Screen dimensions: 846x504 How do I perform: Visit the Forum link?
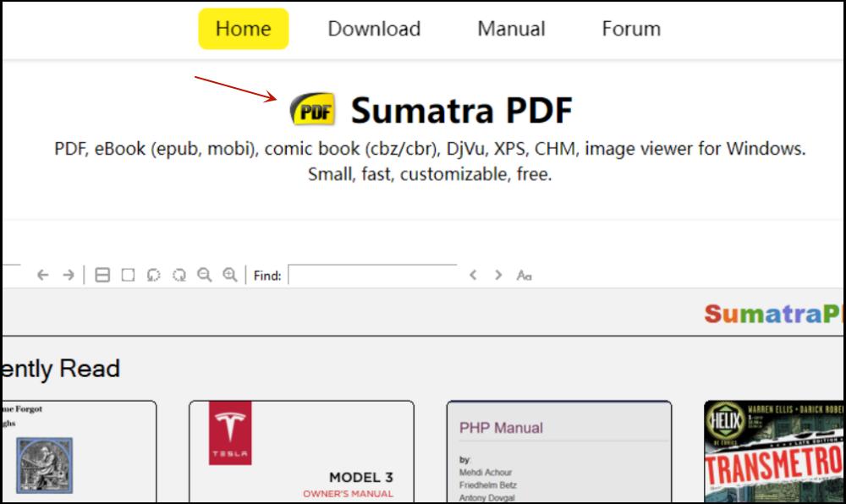[631, 29]
